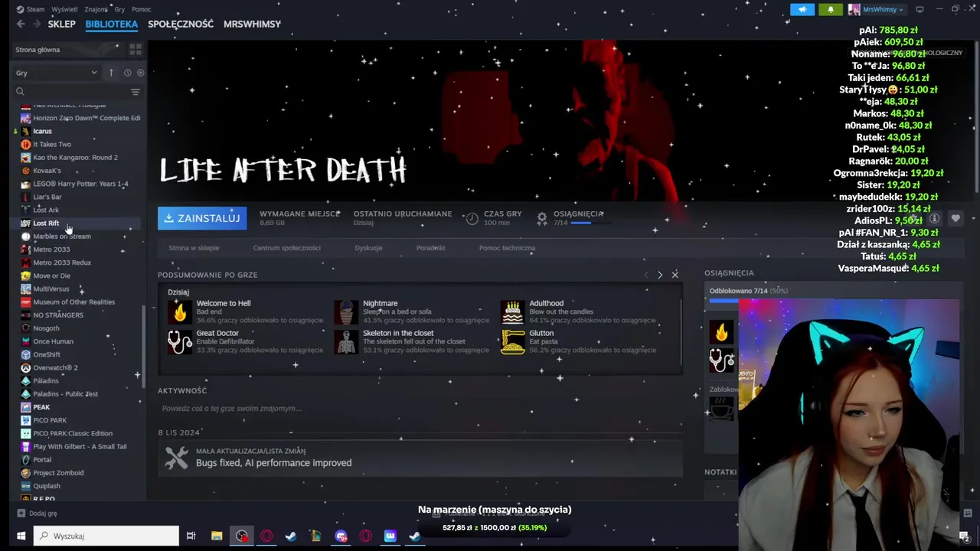Toggle the recent activity clock filter

[127, 73]
